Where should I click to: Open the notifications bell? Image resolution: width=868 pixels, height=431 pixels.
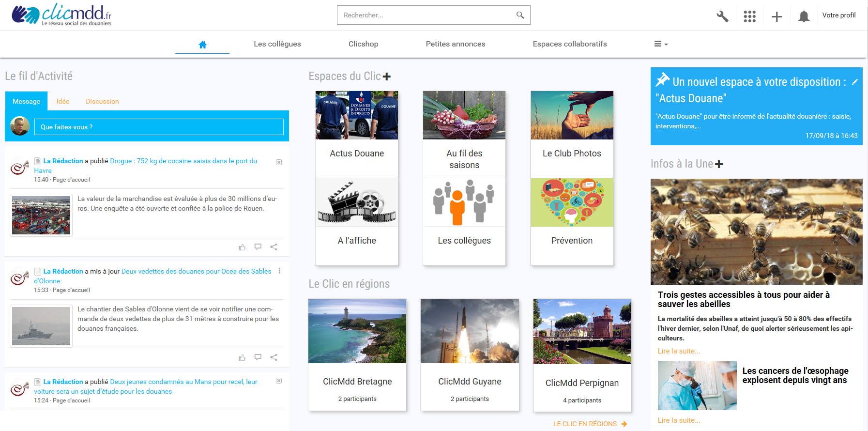804,16
